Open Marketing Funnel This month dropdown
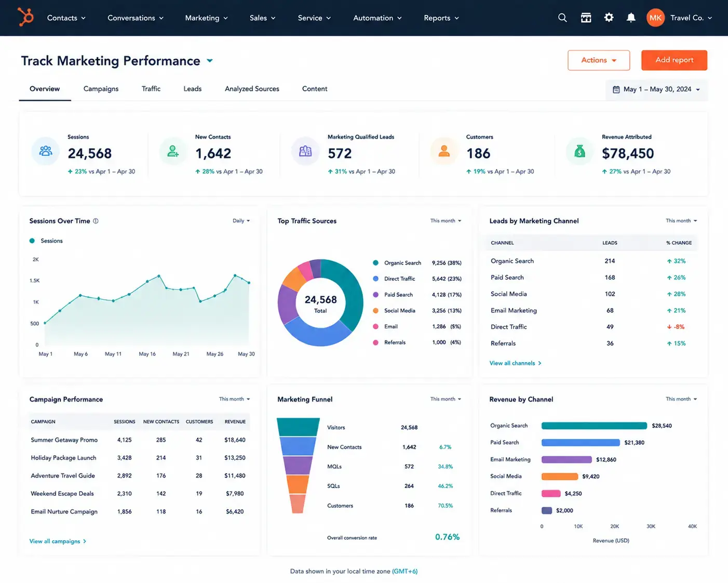The image size is (728, 583). point(446,399)
